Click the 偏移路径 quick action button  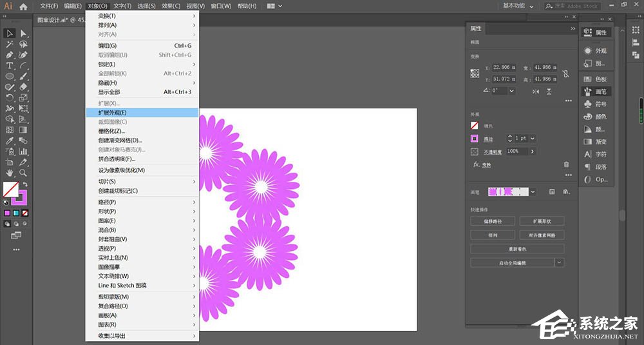(x=493, y=221)
